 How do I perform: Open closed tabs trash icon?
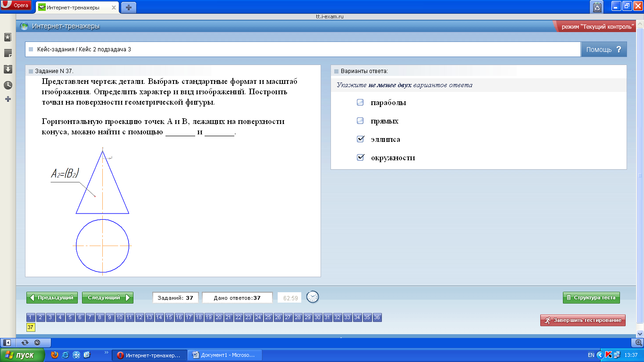point(597,7)
